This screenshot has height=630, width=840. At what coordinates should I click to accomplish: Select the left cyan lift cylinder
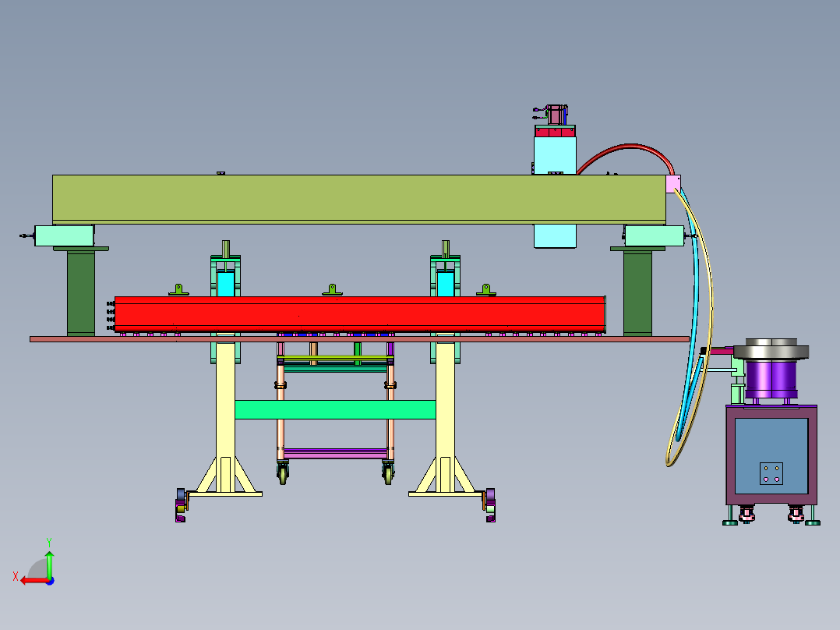(x=225, y=284)
